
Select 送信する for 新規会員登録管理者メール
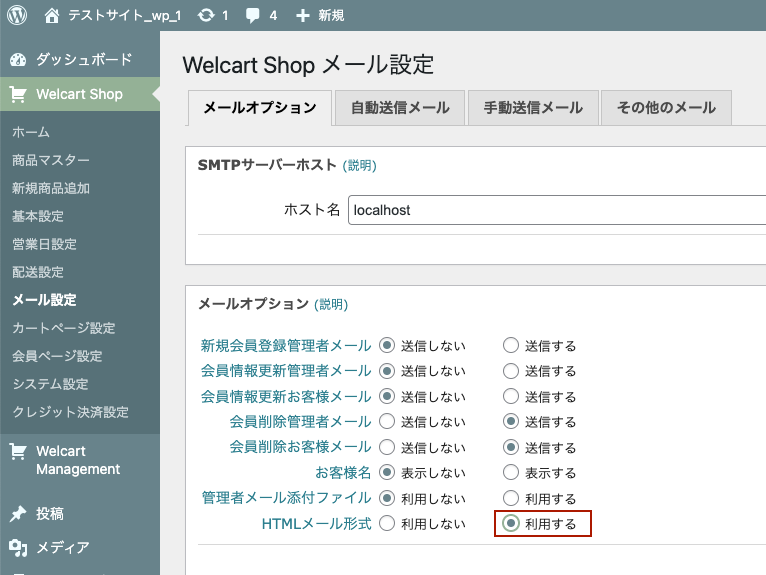point(511,345)
